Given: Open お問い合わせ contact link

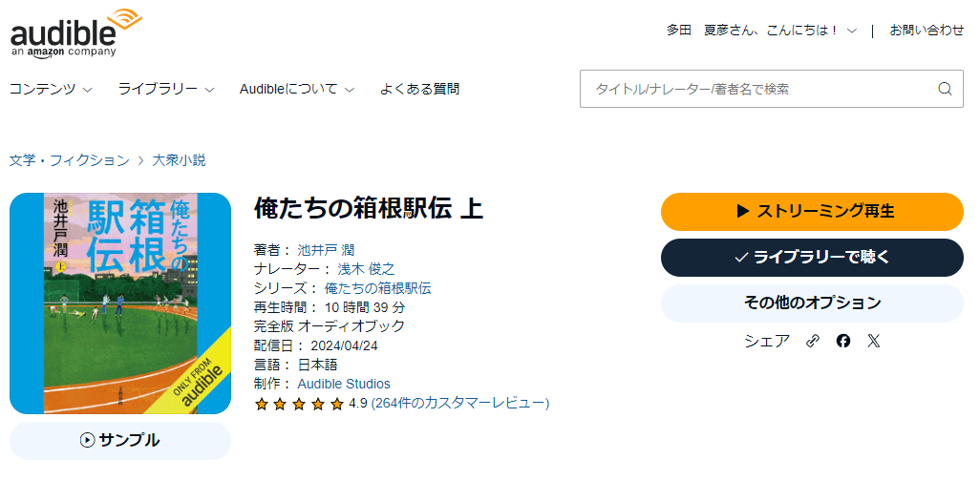Looking at the screenshot, I should click(x=927, y=30).
